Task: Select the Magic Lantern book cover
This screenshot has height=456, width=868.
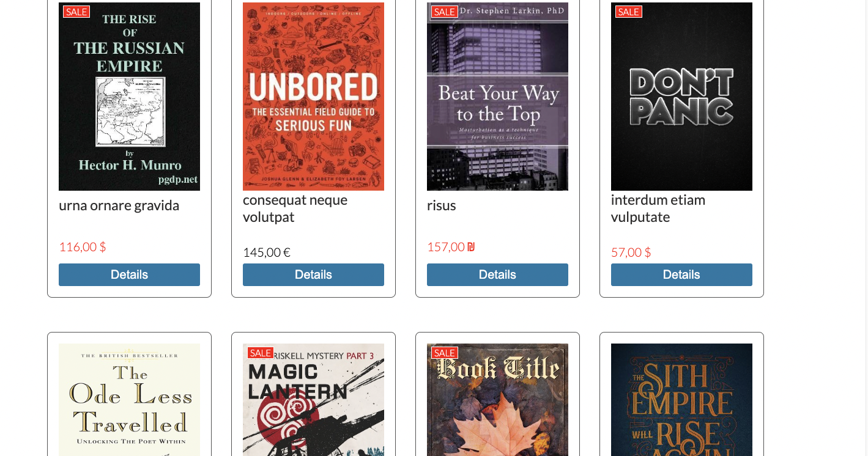Action: pos(313,400)
